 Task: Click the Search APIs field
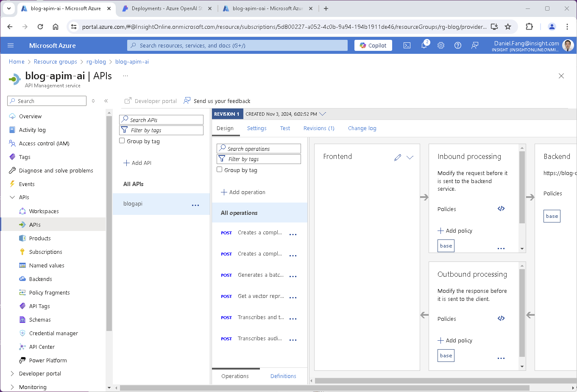[x=161, y=120]
